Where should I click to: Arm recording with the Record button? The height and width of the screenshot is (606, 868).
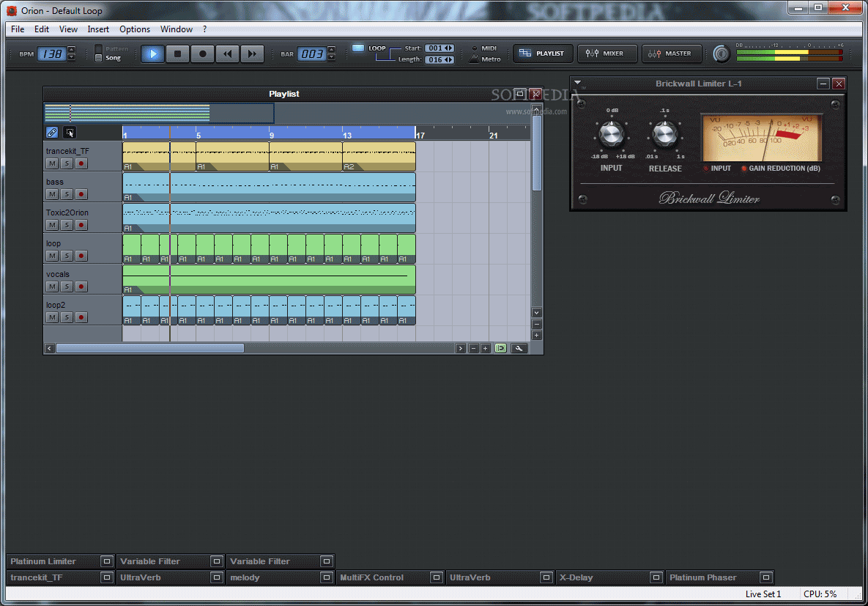tap(203, 53)
